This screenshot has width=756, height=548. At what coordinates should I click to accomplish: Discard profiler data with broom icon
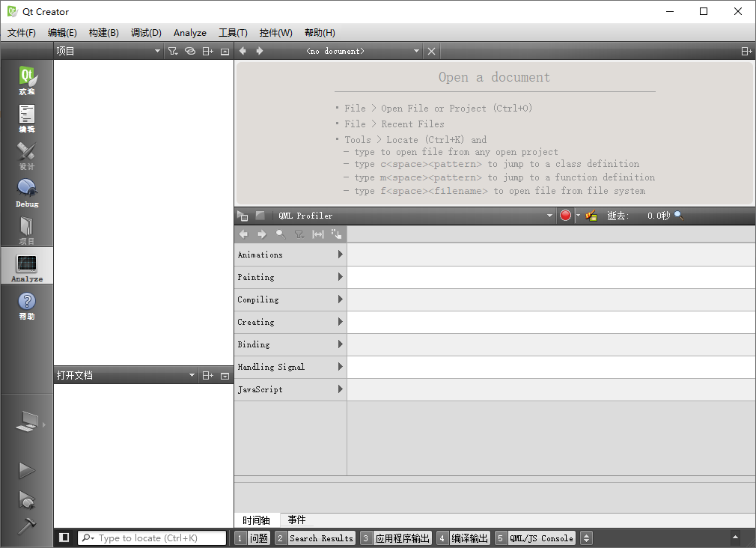(591, 215)
